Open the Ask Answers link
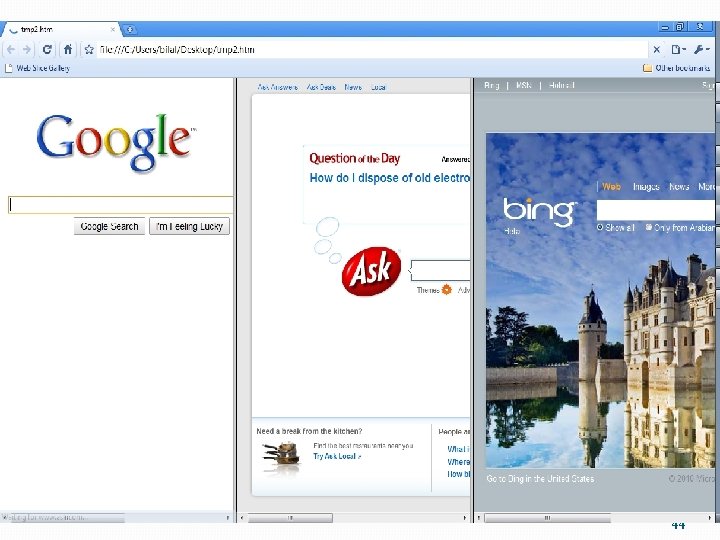The height and width of the screenshot is (540, 720). [278, 87]
